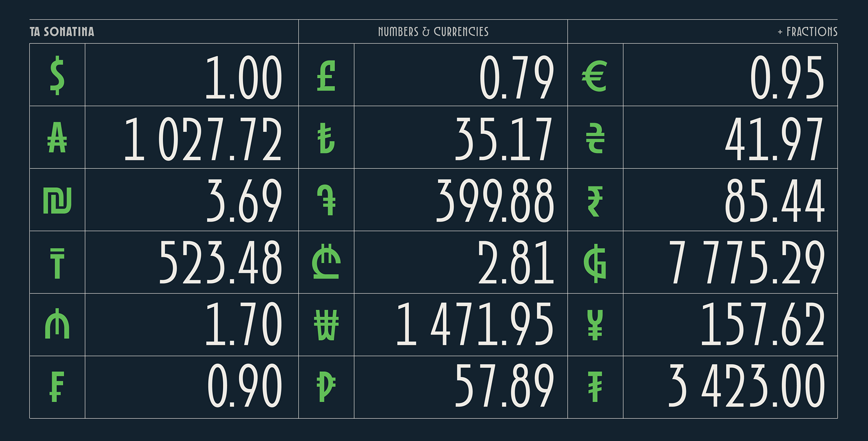This screenshot has width=868, height=441.
Task: Click the Indian rupee symbol
Action: point(595,201)
